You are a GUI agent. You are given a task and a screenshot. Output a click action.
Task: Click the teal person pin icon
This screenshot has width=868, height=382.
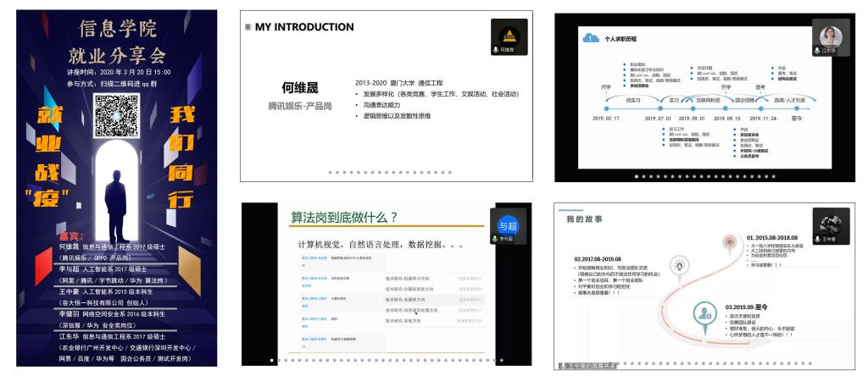pos(703,312)
